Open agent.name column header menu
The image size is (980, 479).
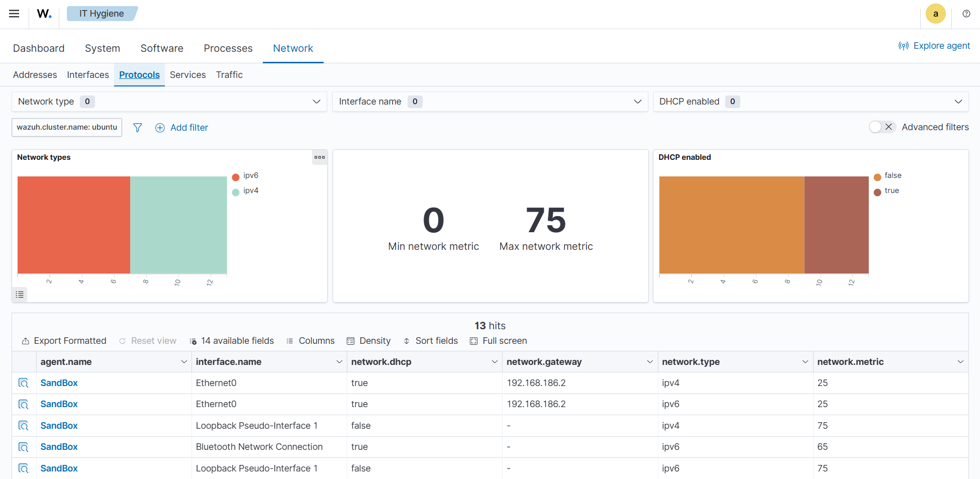pos(183,361)
